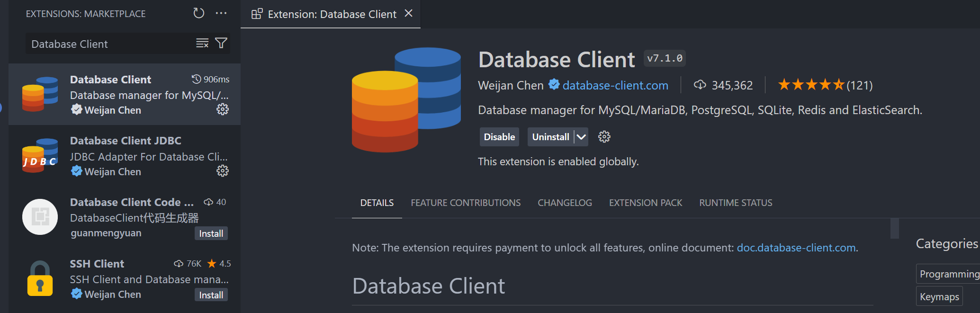Click the 906ms activation time indicator
The height and width of the screenshot is (313, 980).
click(x=211, y=79)
